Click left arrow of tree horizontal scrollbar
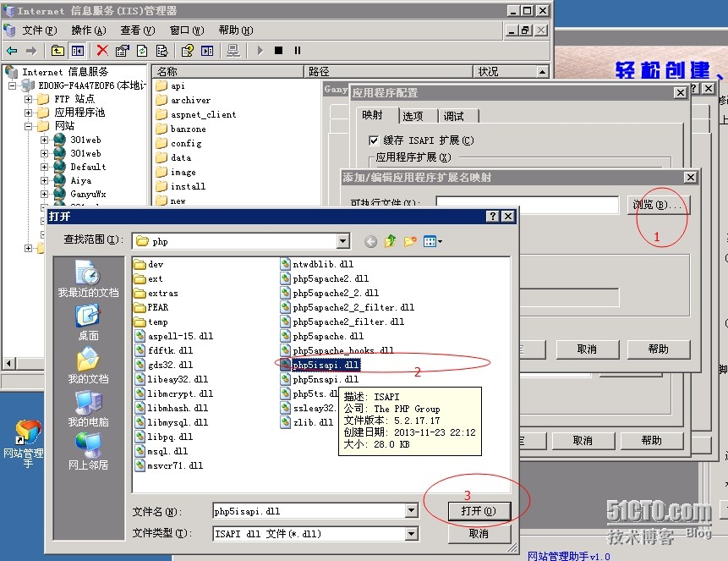 click(x=8, y=363)
